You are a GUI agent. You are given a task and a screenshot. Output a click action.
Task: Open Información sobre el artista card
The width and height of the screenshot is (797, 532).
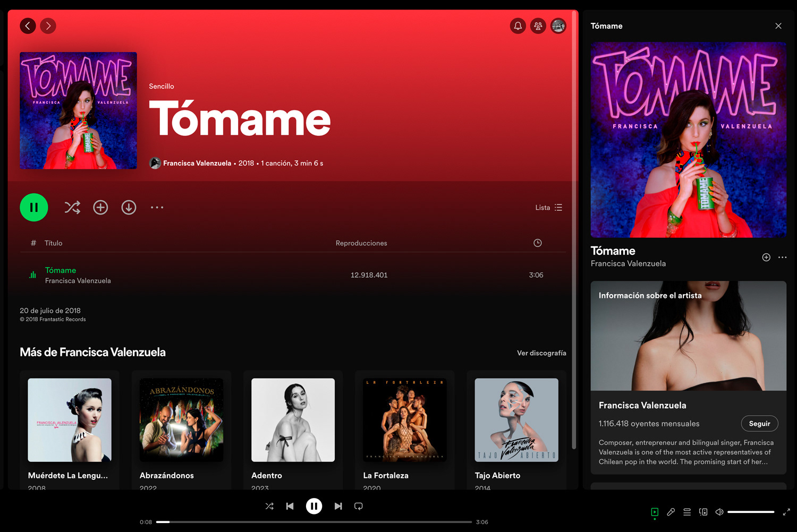(x=689, y=377)
